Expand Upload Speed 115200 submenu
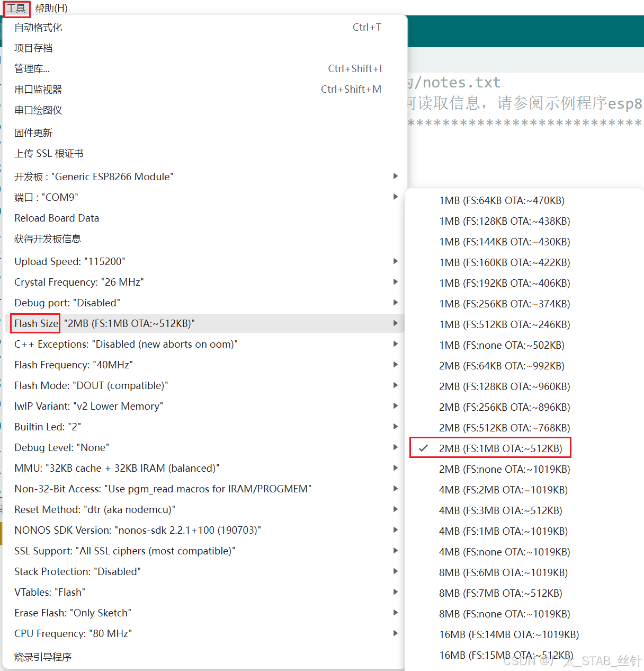 204,261
